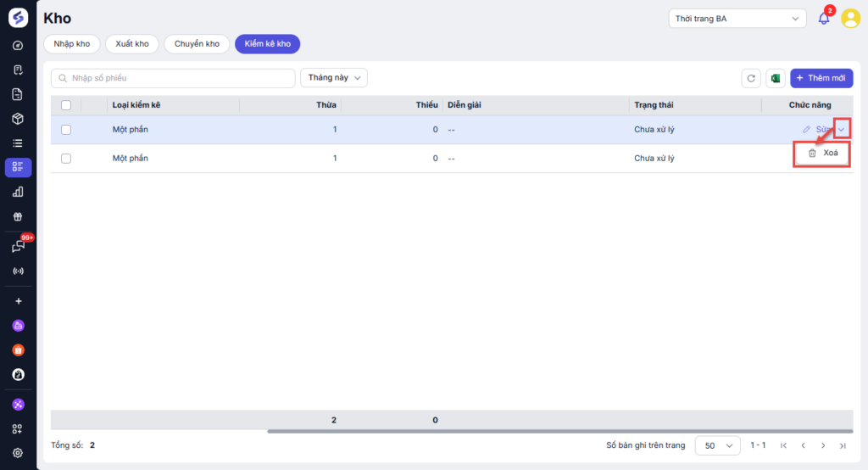Click the Chức năng column header

coord(810,104)
